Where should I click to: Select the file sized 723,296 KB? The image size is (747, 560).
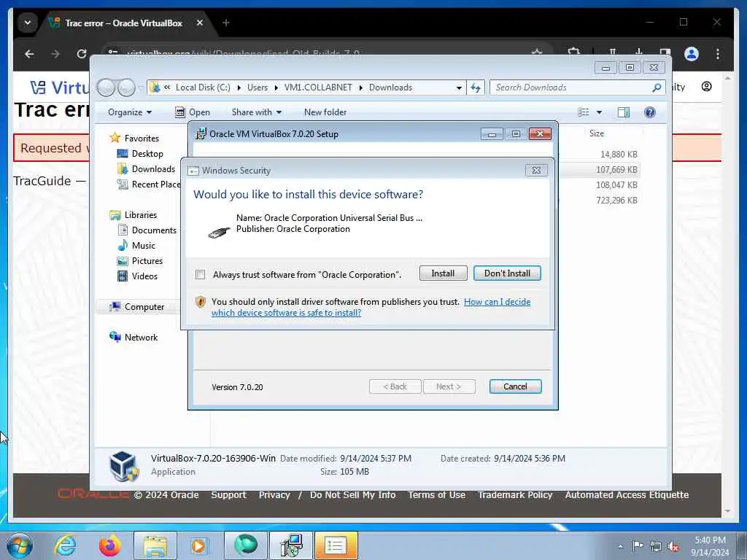(616, 200)
